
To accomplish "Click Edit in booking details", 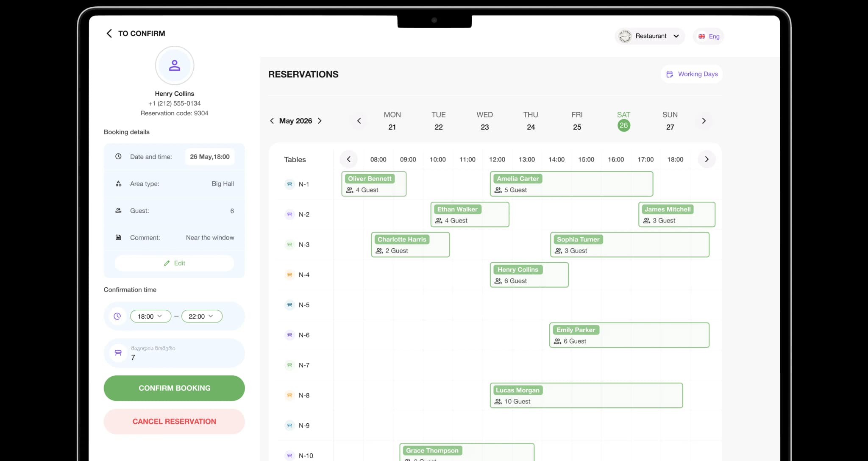I will tap(174, 263).
